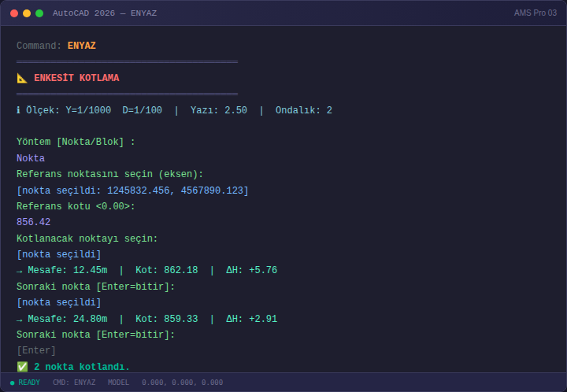Click the window title 'AutoCAD 2026 — ENYAZ'
Image resolution: width=567 pixels, height=392 pixels.
coord(105,13)
